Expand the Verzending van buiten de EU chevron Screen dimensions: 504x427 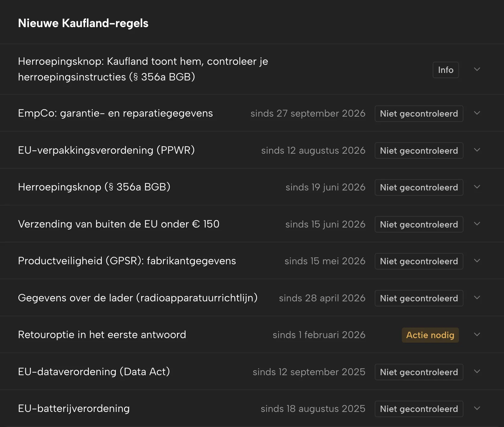(477, 224)
